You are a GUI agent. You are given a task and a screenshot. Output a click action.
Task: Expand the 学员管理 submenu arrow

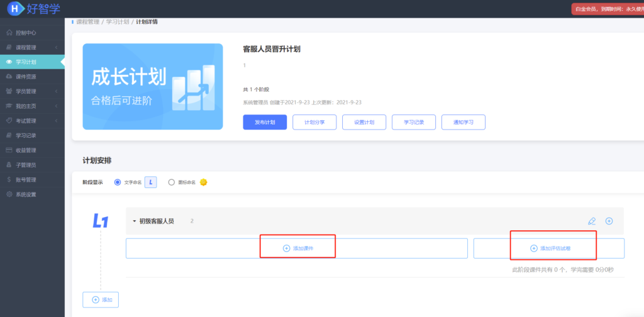click(x=56, y=91)
